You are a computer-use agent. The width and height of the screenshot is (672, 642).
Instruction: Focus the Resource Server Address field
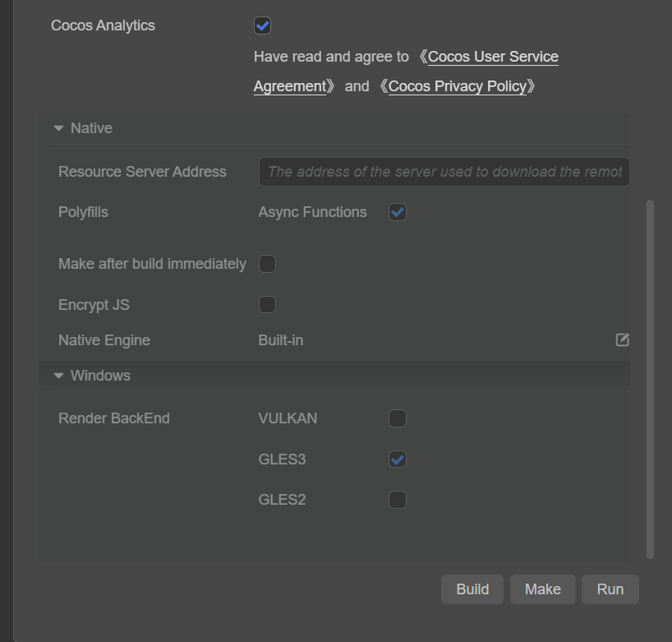tap(444, 172)
